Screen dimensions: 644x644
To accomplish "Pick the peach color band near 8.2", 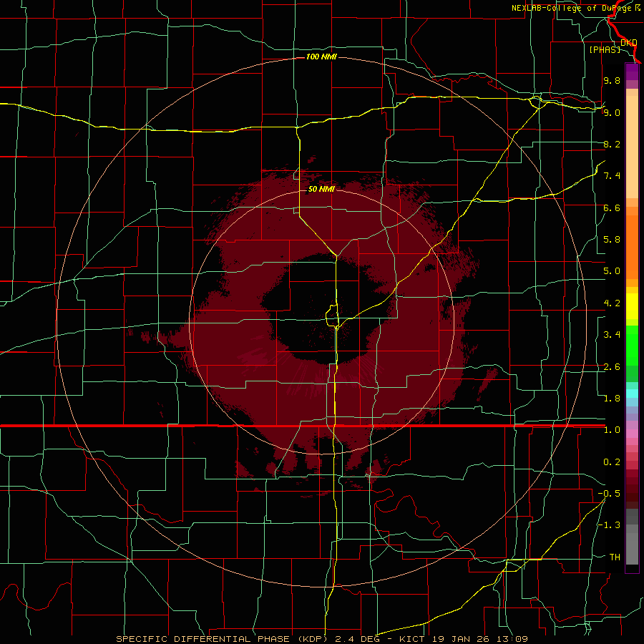I will pyautogui.click(x=632, y=147).
